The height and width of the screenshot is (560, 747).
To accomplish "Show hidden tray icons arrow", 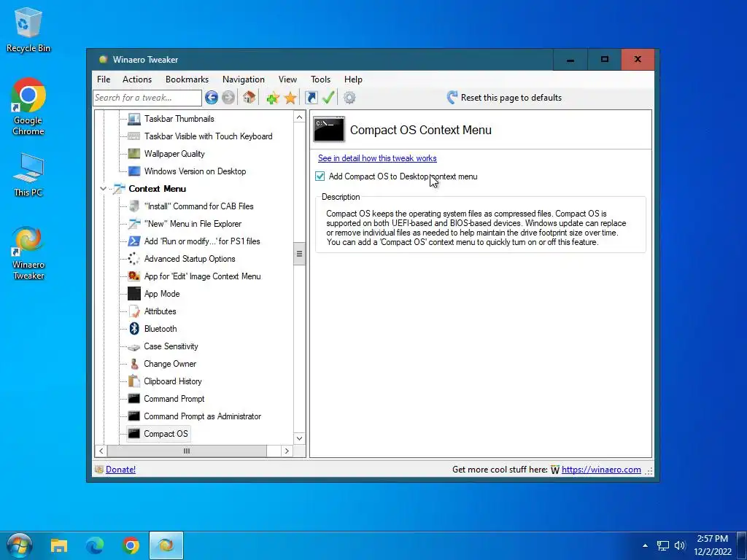I will click(645, 545).
